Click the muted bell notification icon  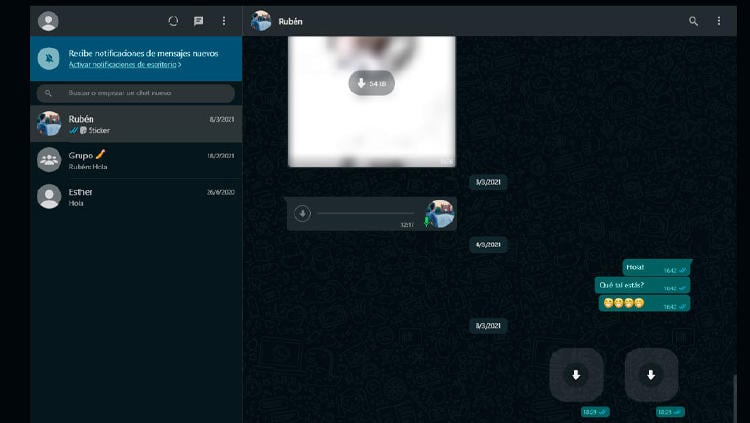[48, 58]
